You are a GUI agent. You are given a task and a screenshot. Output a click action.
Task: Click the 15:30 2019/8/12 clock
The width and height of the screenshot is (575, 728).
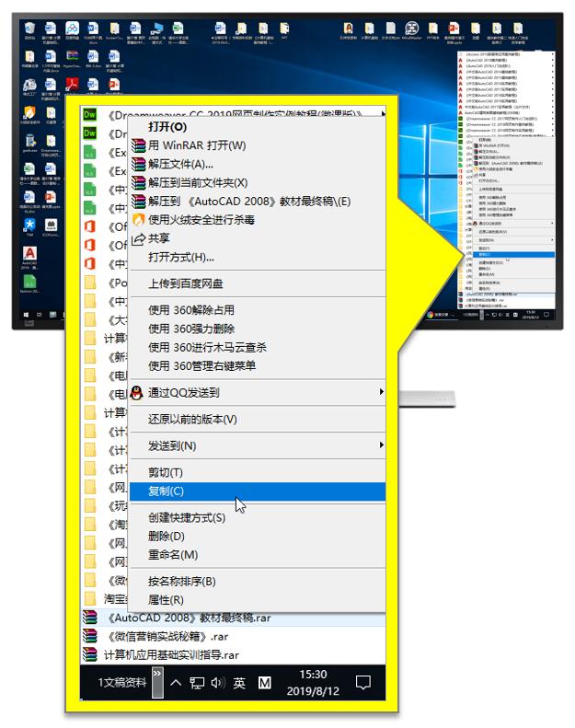point(313,683)
